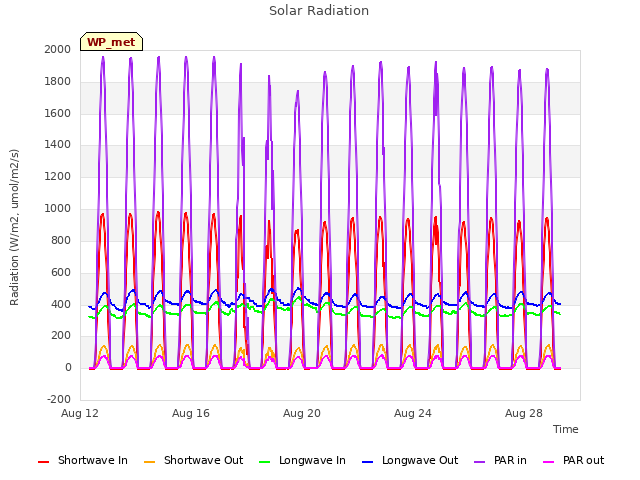Click the PAR in legend label

(x=510, y=460)
